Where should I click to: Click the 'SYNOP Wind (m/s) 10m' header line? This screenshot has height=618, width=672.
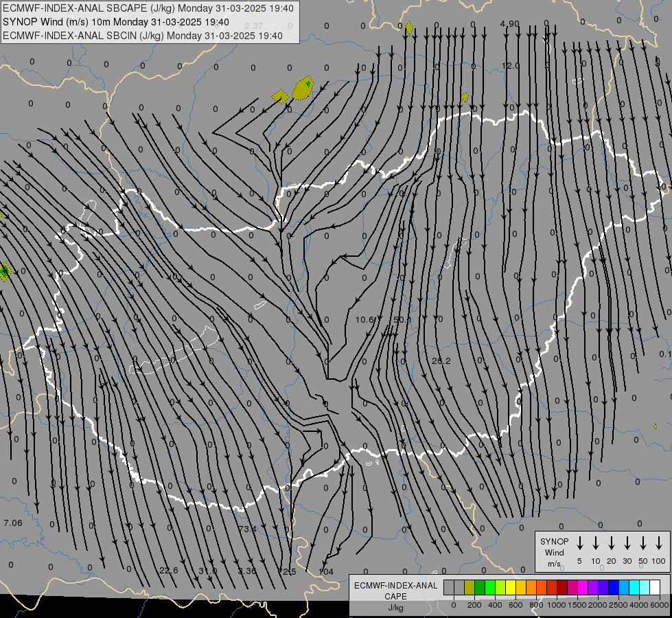pos(116,22)
